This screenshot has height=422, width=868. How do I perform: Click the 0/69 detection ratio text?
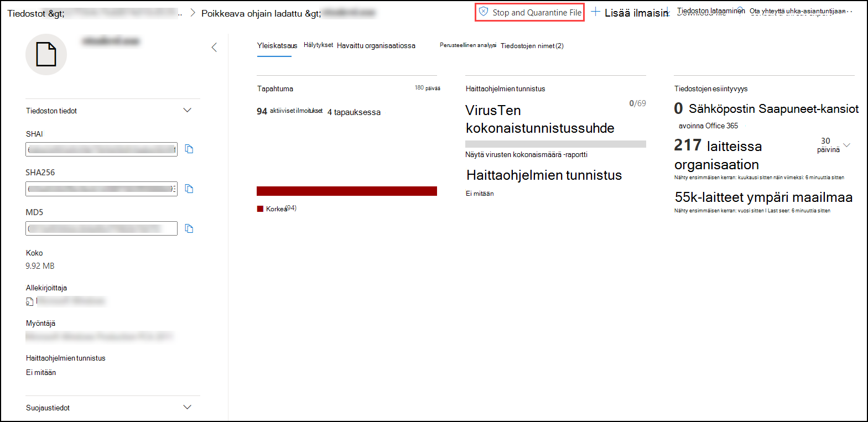[637, 103]
